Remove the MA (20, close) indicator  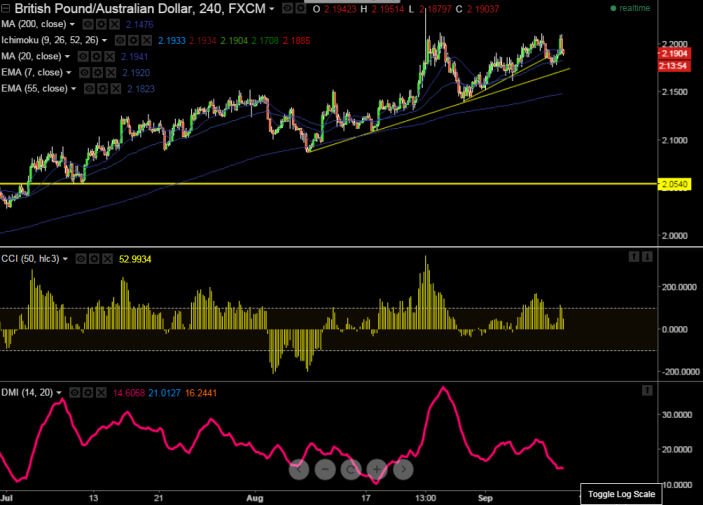[x=110, y=57]
